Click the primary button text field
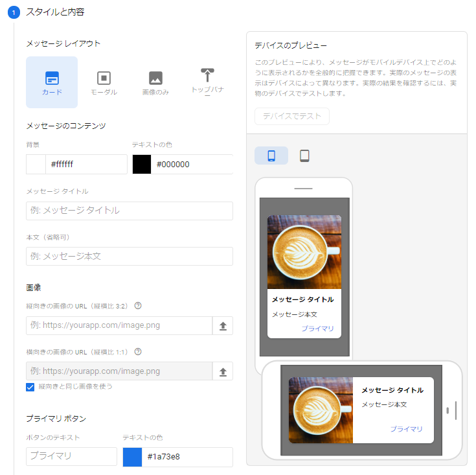Screen dimensions: 476x475 coord(71,456)
